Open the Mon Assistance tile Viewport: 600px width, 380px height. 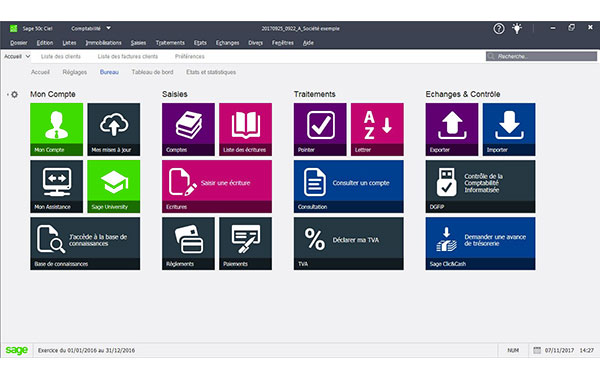tap(57, 186)
